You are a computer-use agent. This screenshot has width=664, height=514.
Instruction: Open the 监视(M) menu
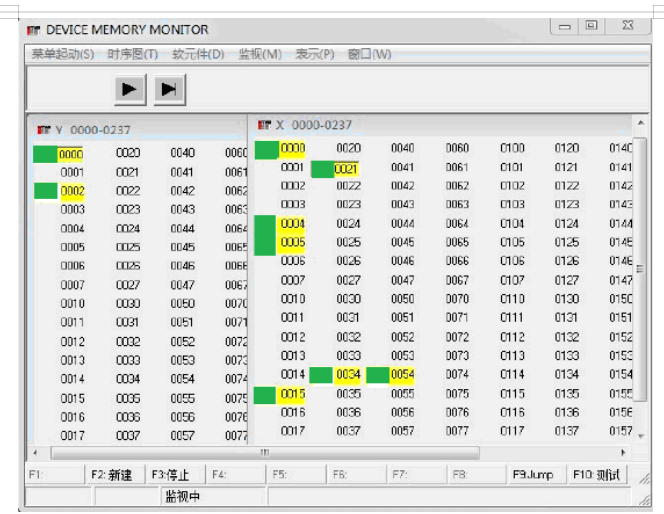click(x=260, y=54)
